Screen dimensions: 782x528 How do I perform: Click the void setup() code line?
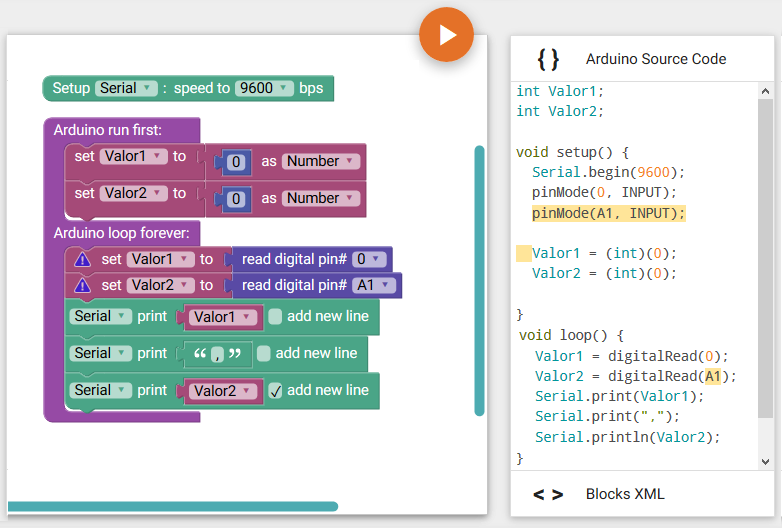573,152
